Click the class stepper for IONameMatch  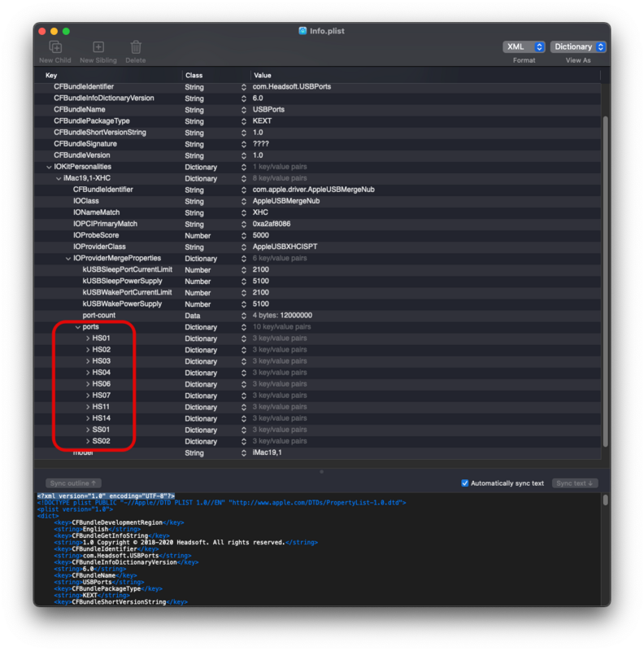(244, 213)
